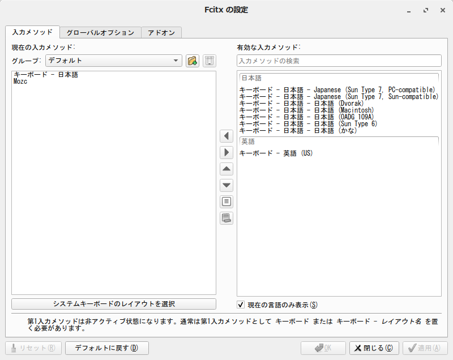The image size is (453, 360).
Task: Select キーボード - 日本語 in current list
Action: click(114, 74)
